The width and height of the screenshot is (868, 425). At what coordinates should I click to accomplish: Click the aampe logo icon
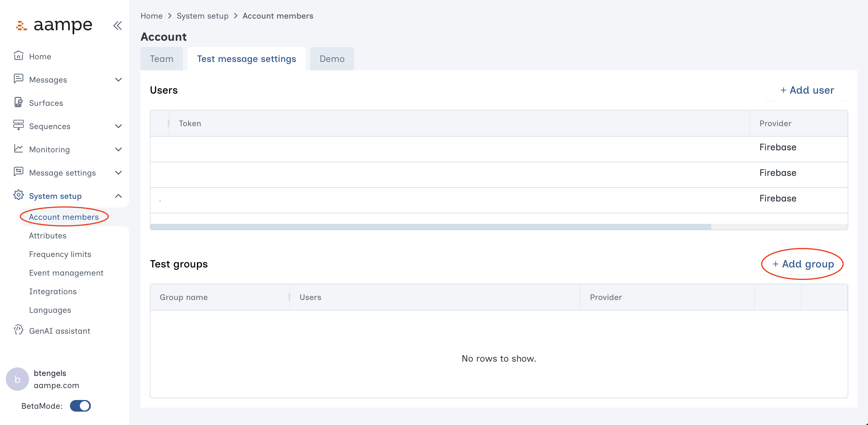[x=21, y=26]
